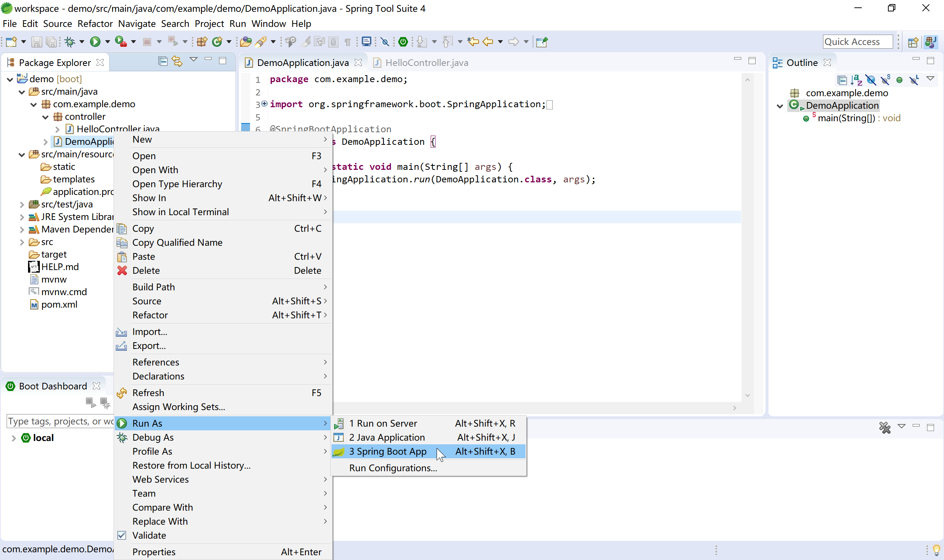Click the 'pom.xml' file in project tree
Screen dimensions: 944x560
coord(59,305)
